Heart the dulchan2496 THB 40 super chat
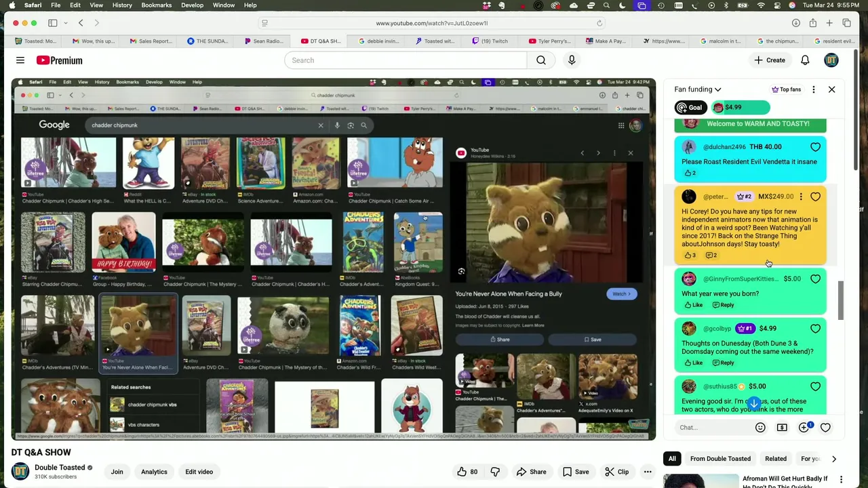 click(815, 147)
